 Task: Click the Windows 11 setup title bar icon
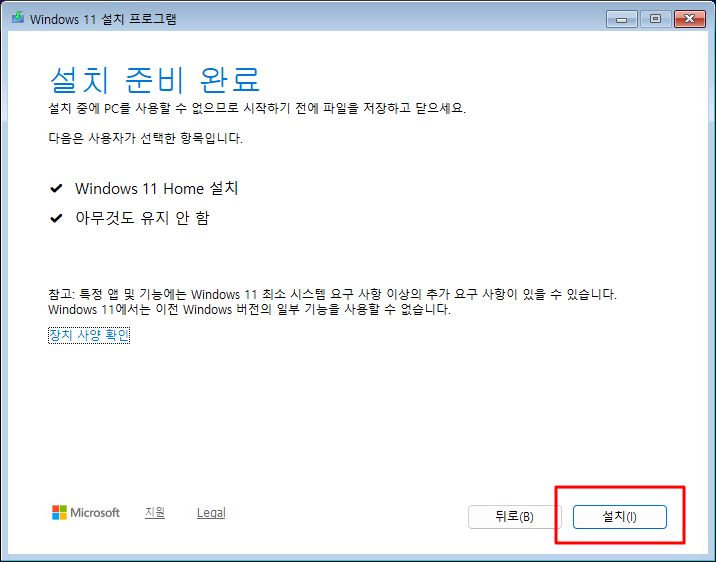(x=17, y=18)
